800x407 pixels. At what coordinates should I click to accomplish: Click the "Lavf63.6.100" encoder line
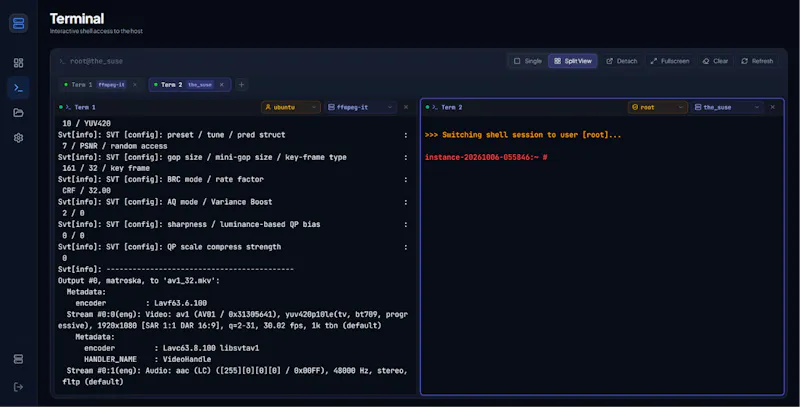141,303
